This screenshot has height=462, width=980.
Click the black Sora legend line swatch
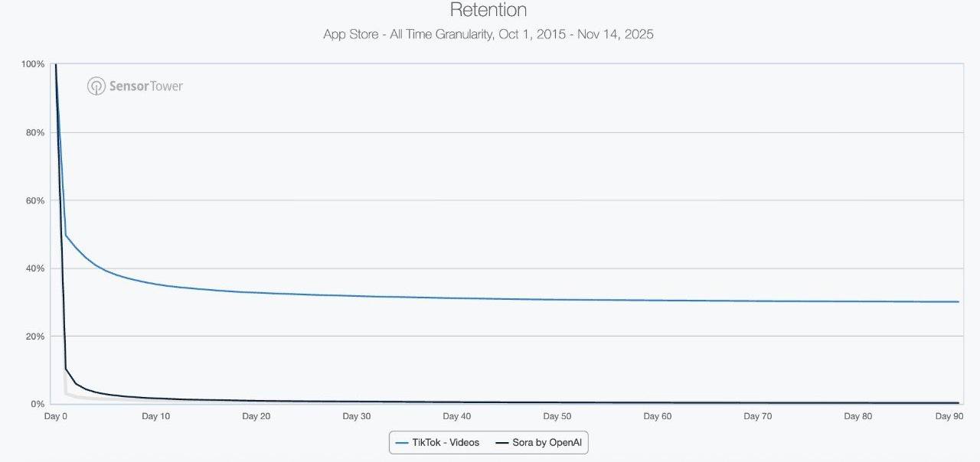(502, 442)
